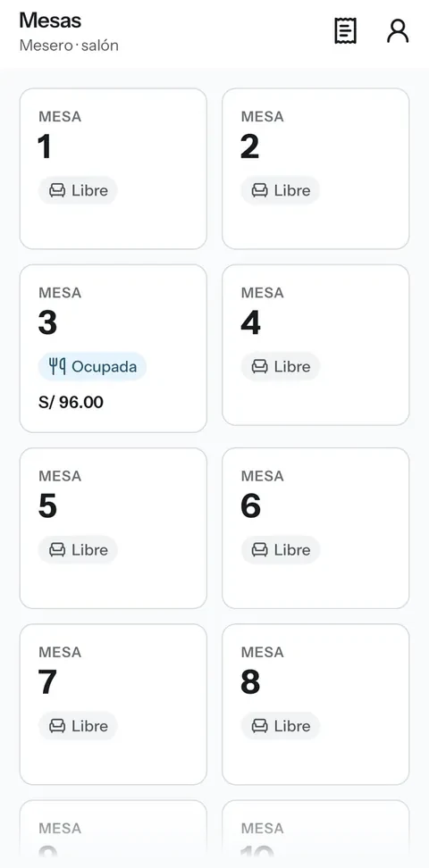Select the Mesa 2 table card
Screen dimensions: 429x868
[x=315, y=169]
